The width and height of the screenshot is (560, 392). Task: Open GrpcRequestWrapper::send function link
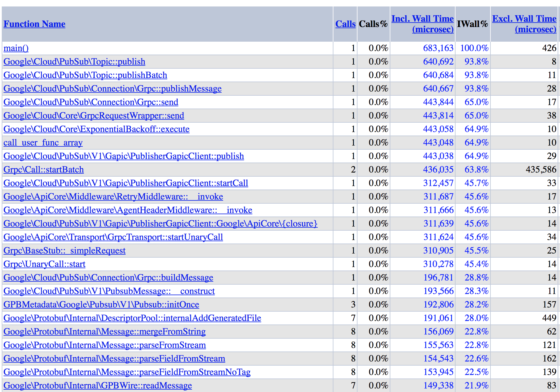(94, 116)
